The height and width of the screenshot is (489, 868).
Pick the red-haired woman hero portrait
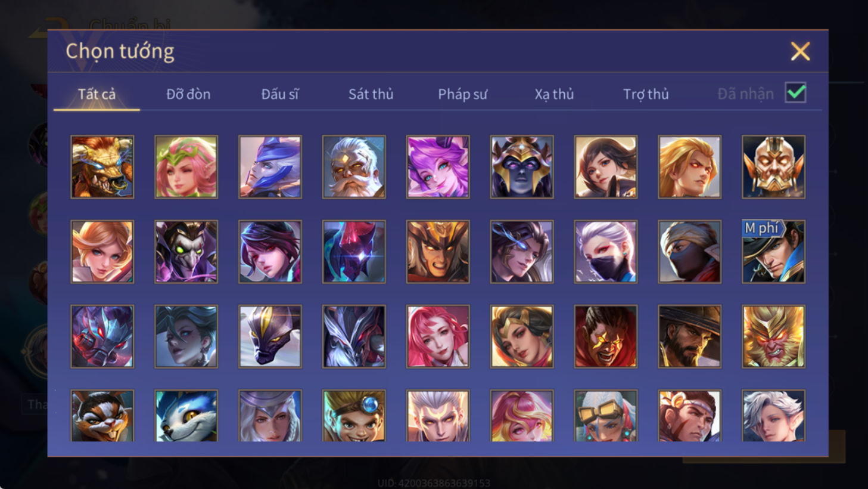(438, 336)
